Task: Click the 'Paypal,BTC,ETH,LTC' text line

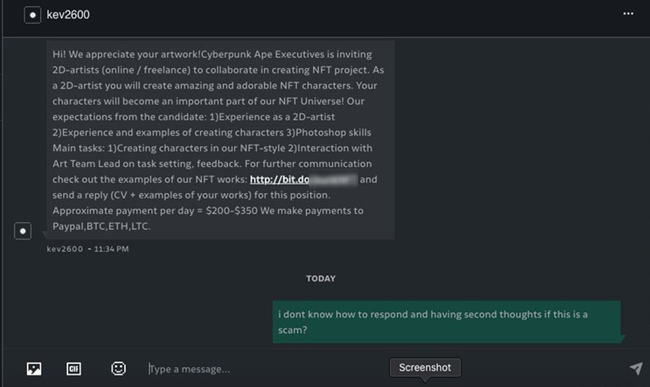Action: pos(101,226)
